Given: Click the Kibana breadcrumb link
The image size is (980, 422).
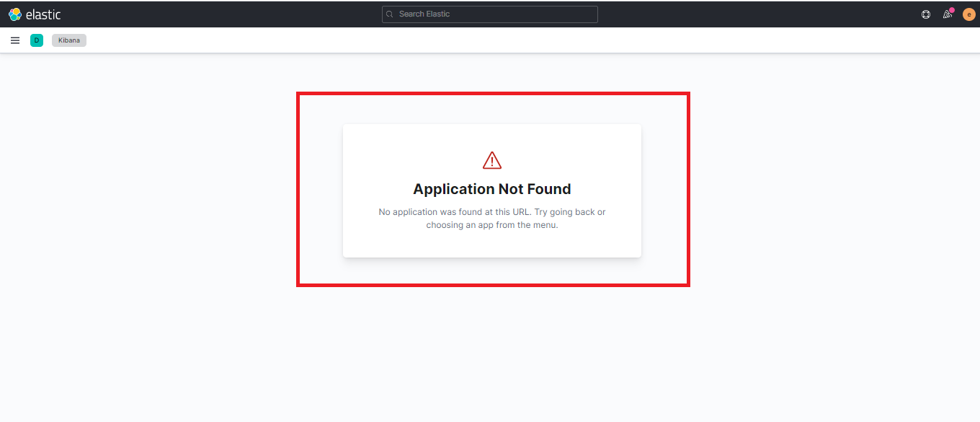Looking at the screenshot, I should (x=68, y=40).
